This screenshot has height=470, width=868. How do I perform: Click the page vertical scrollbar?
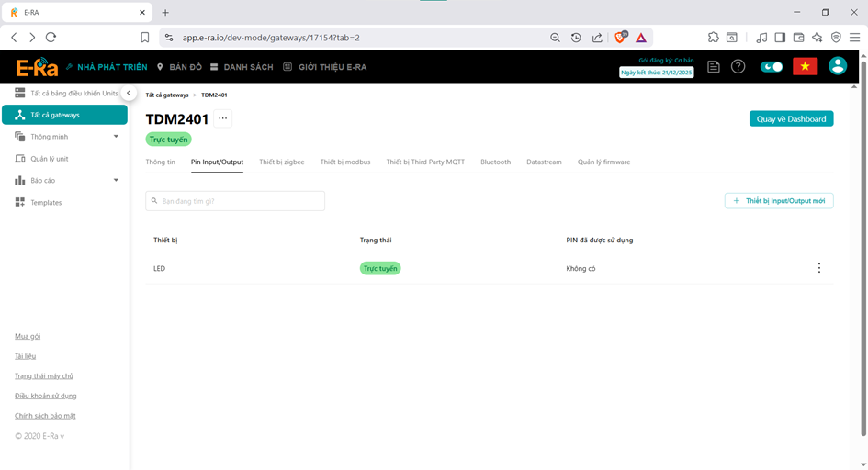point(862,257)
